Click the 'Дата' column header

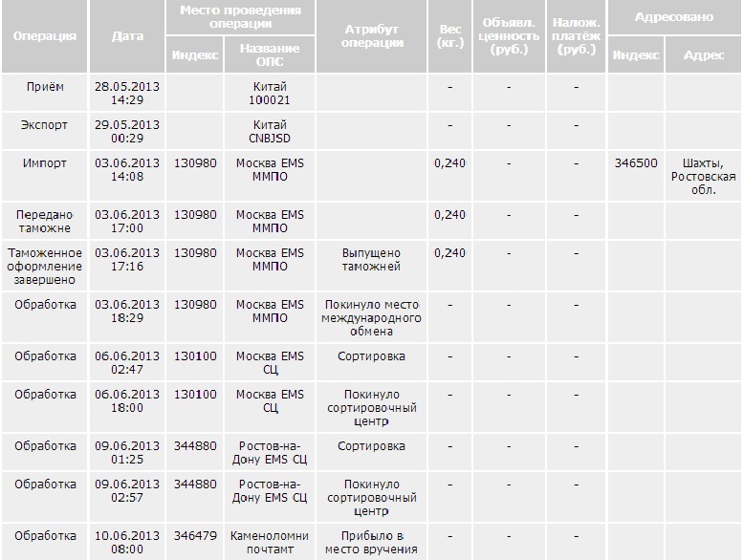click(x=126, y=36)
